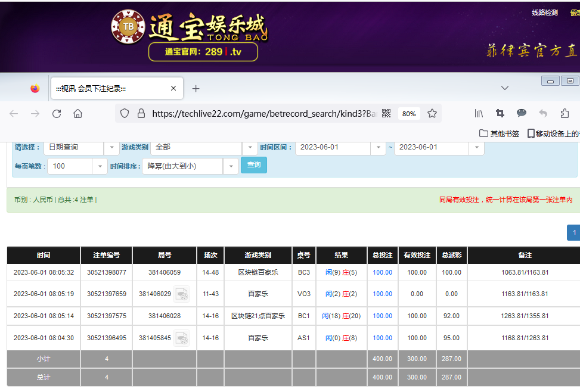Screen dimensions: 580x392
Task: Click the start date field 2023-06-01
Action: (333, 147)
